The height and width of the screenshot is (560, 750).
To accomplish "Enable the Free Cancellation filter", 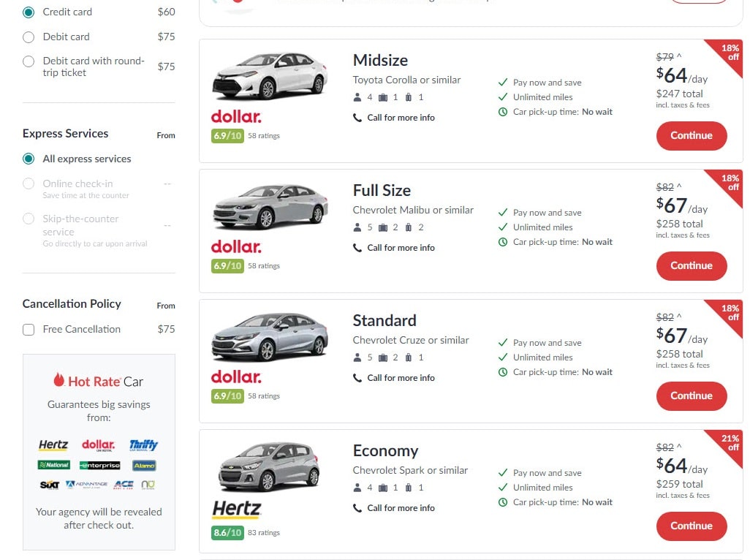I will (x=29, y=330).
